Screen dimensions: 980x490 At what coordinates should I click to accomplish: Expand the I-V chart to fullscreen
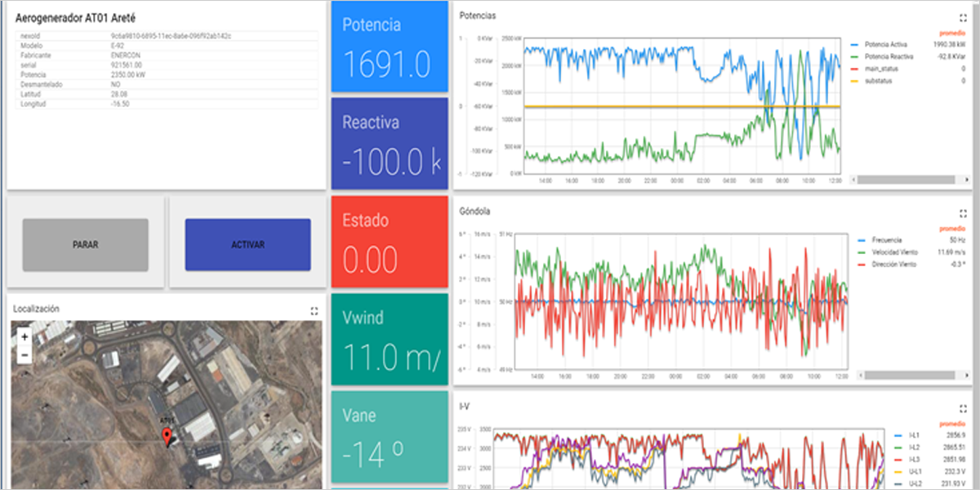[964, 408]
